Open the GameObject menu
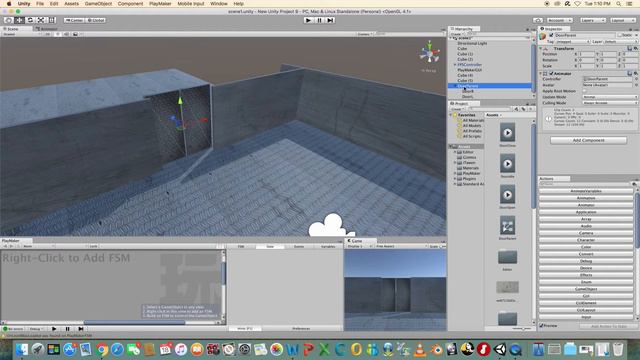The height and width of the screenshot is (360, 640). click(98, 4)
